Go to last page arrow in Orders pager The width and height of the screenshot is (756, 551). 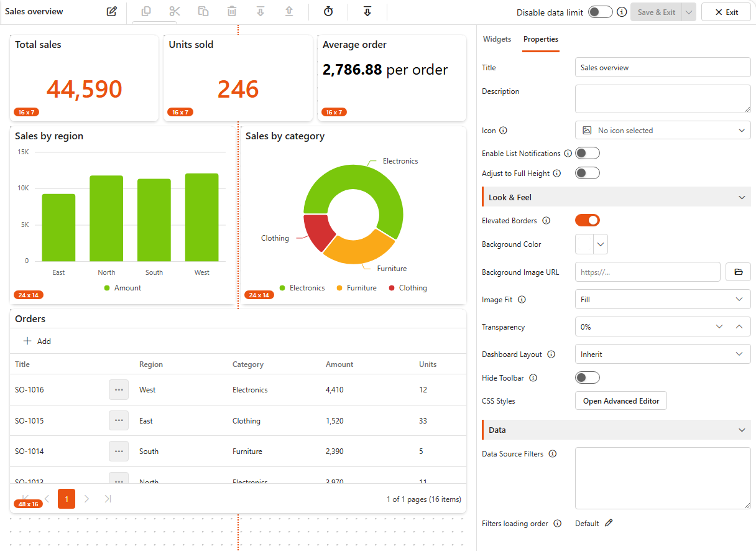pyautogui.click(x=108, y=499)
